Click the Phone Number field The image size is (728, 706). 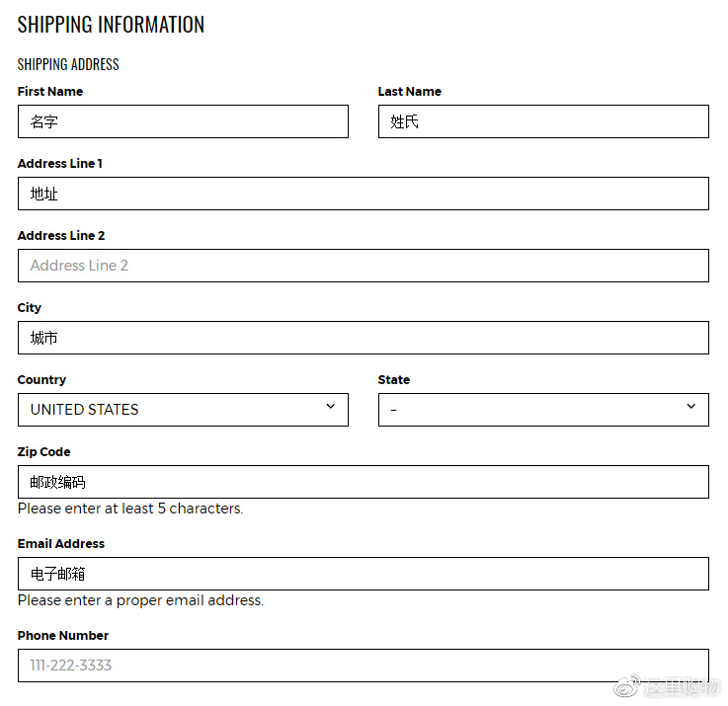[x=364, y=666]
